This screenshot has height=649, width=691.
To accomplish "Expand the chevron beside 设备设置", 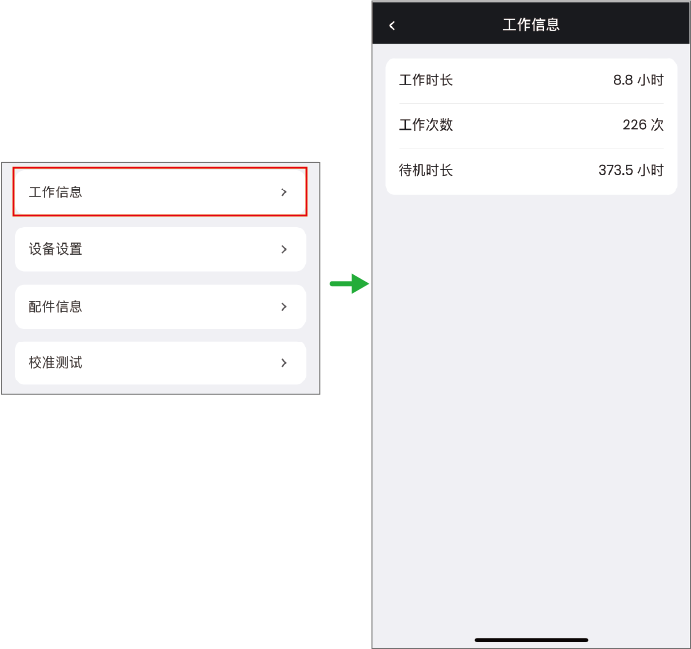I will click(x=284, y=249).
